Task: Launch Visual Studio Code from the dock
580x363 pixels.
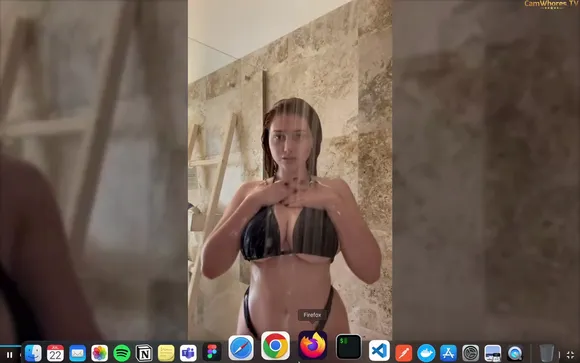Action: (x=379, y=351)
